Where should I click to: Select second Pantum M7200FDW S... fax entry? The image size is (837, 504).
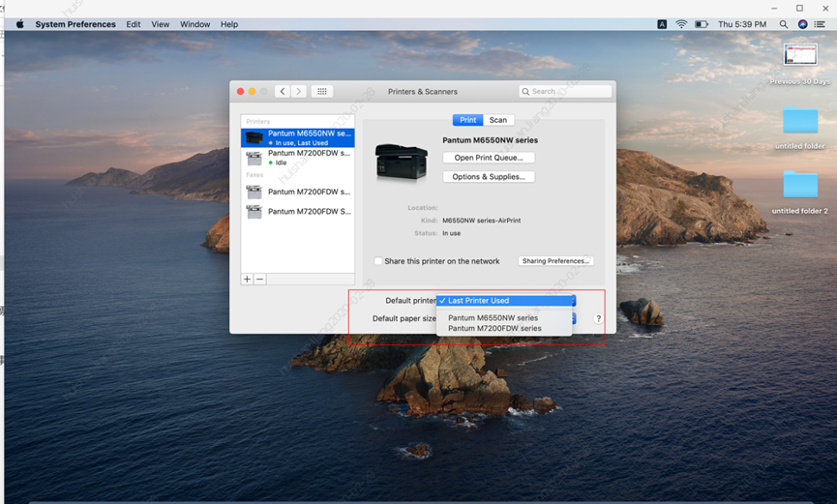coord(298,212)
